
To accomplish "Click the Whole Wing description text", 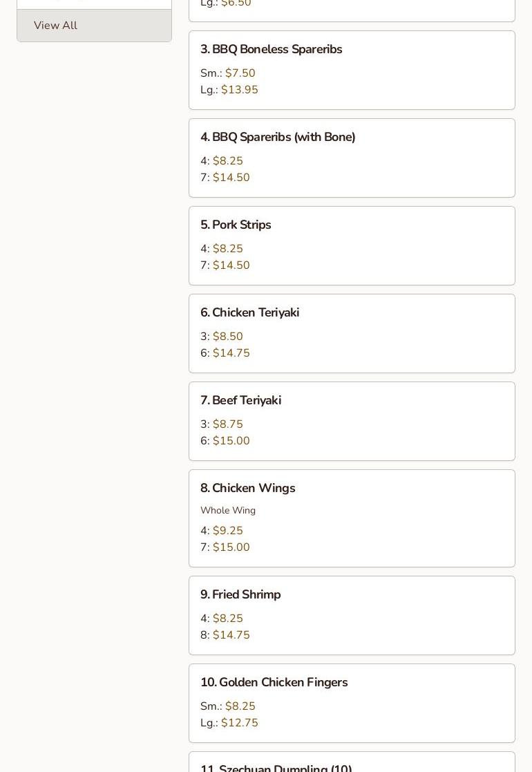I will coord(228,511).
